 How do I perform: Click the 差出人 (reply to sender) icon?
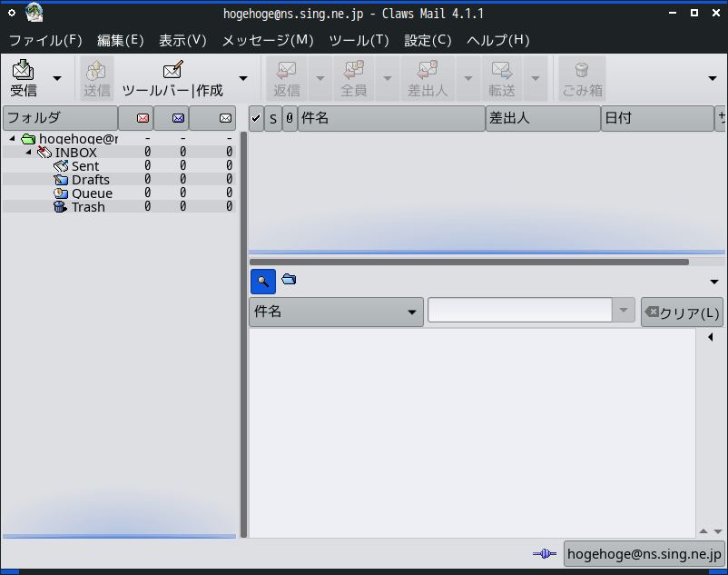(428, 78)
